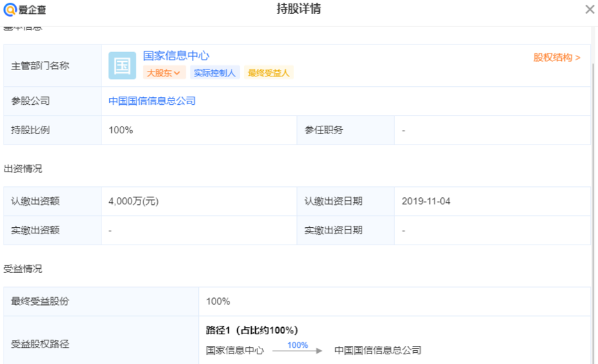This screenshot has width=598, height=364.
Task: Select the date 2019-11-04
Action: click(426, 201)
